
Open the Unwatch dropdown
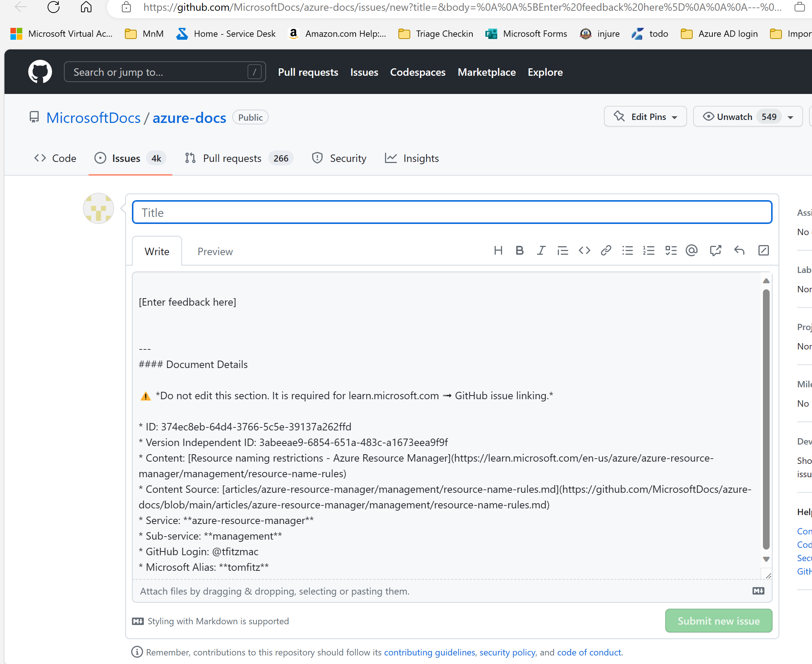click(747, 117)
